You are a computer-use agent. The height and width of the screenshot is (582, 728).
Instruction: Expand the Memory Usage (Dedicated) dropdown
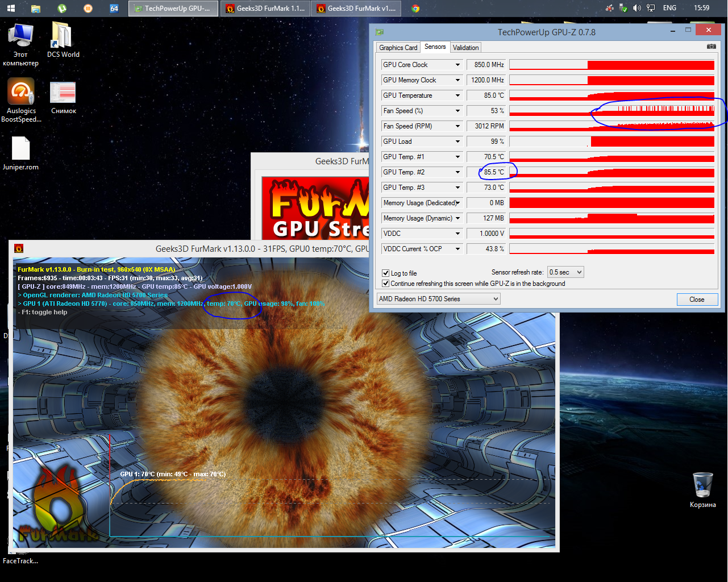tap(457, 203)
